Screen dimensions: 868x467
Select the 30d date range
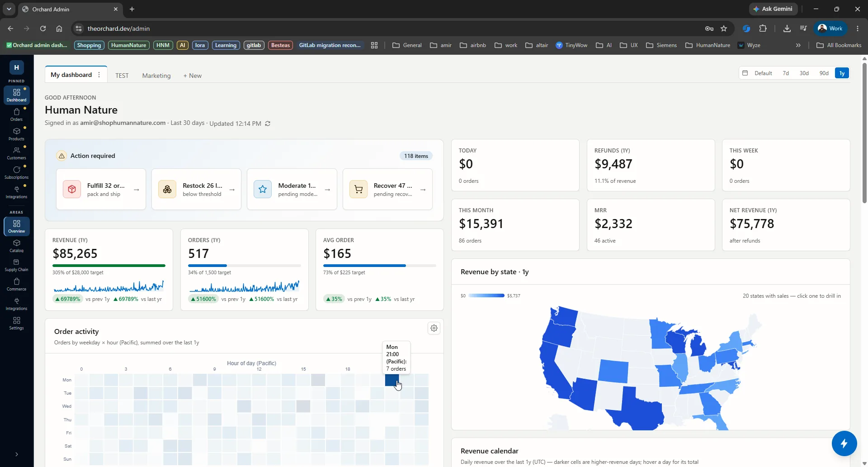coord(804,73)
